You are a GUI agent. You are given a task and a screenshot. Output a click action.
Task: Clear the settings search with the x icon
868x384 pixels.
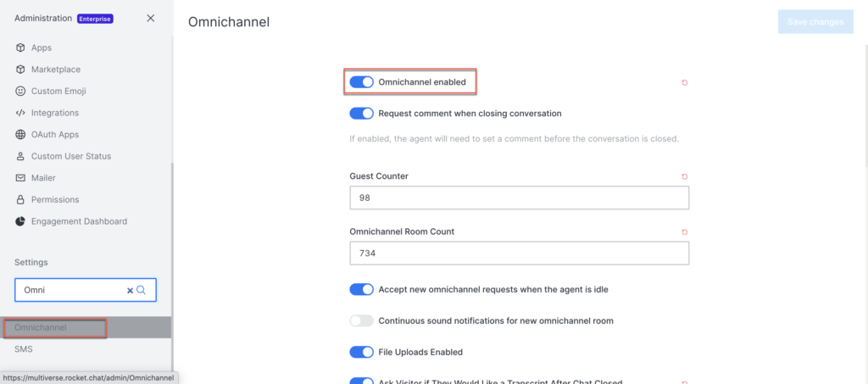pos(130,290)
